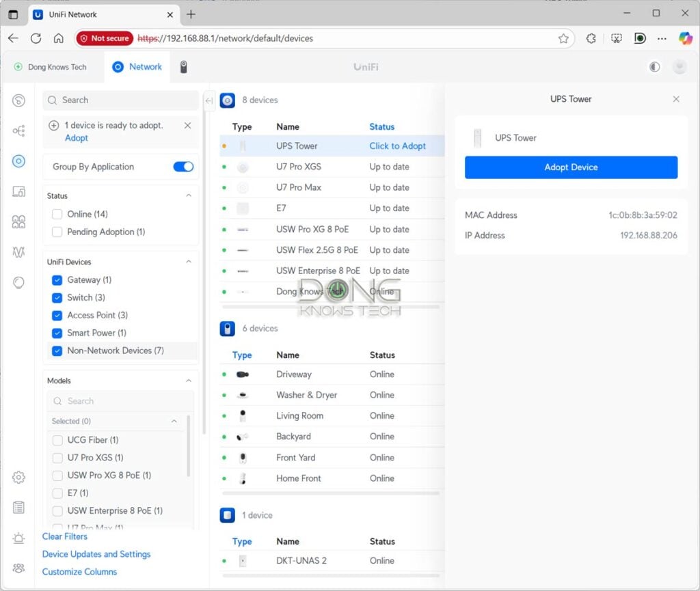The image size is (700, 591).
Task: Click the device Search field
Action: (120, 100)
